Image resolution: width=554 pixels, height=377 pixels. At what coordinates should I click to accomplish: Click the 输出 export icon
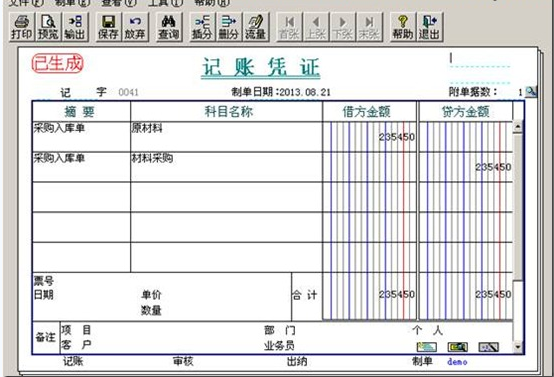[x=75, y=27]
